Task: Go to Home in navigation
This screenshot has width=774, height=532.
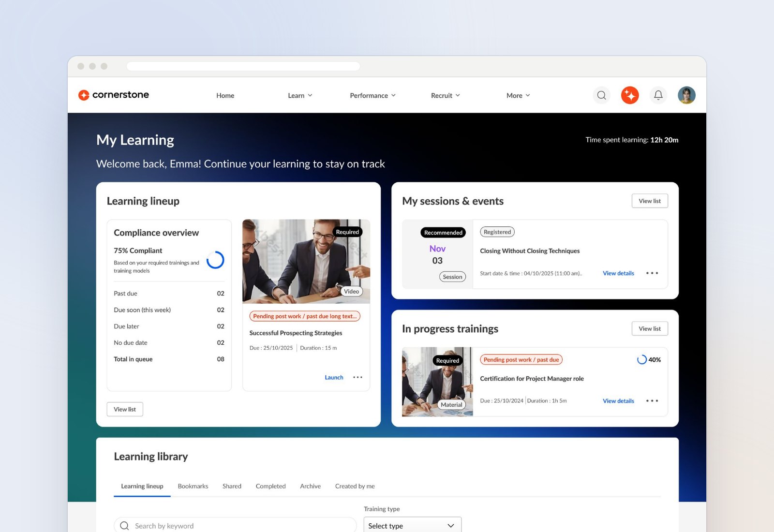Action: pyautogui.click(x=225, y=95)
